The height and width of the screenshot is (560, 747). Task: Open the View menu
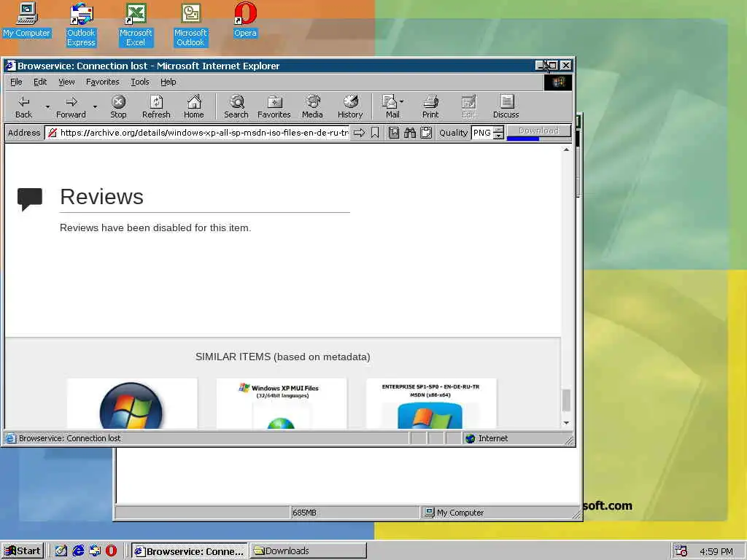(x=66, y=82)
